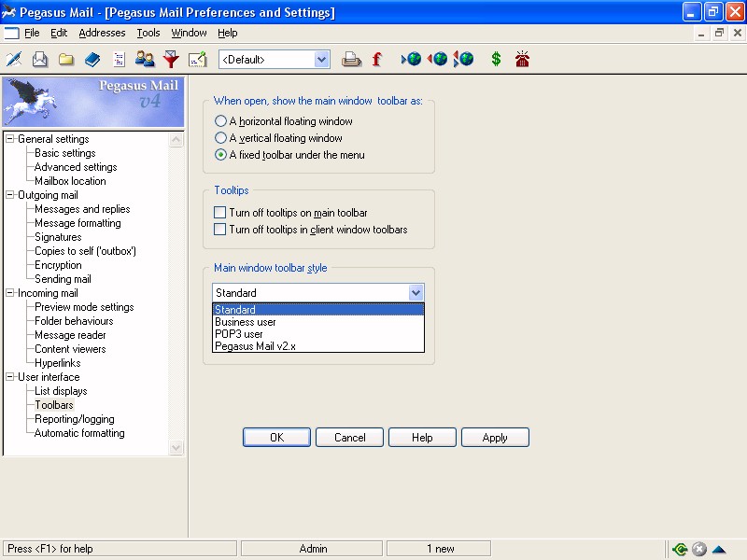Click the Help button beside Cancel
The width and height of the screenshot is (747, 560).
click(423, 437)
